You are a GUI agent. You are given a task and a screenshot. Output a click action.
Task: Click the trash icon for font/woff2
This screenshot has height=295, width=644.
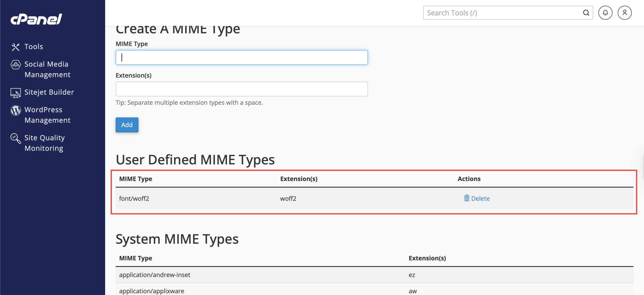click(x=467, y=198)
